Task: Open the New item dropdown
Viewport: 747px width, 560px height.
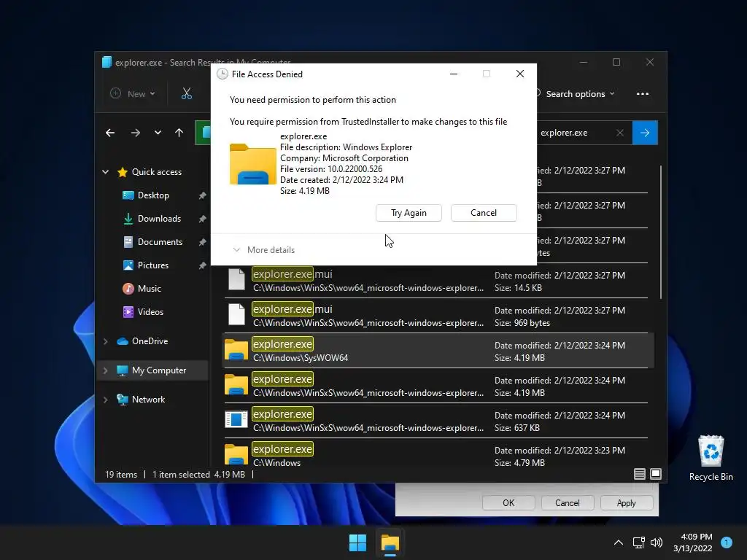Action: [x=133, y=94]
